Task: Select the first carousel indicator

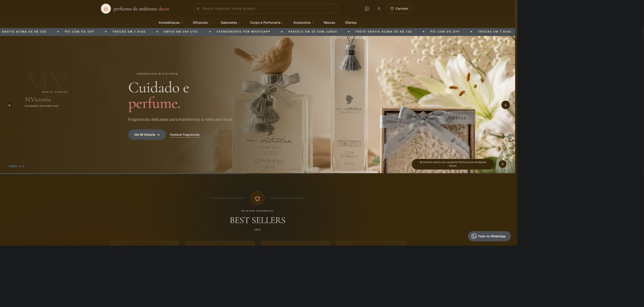Action: point(13,166)
